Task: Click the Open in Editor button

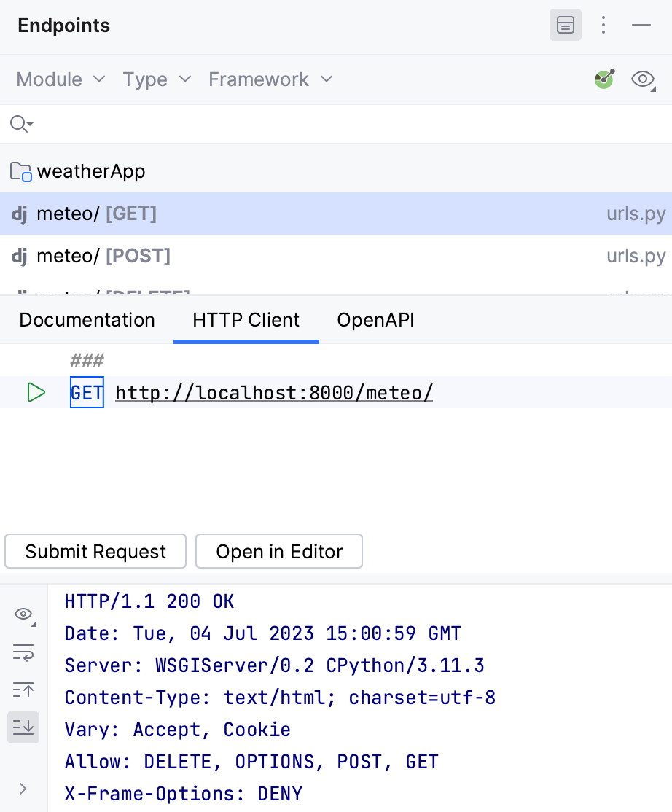Action: tap(279, 552)
